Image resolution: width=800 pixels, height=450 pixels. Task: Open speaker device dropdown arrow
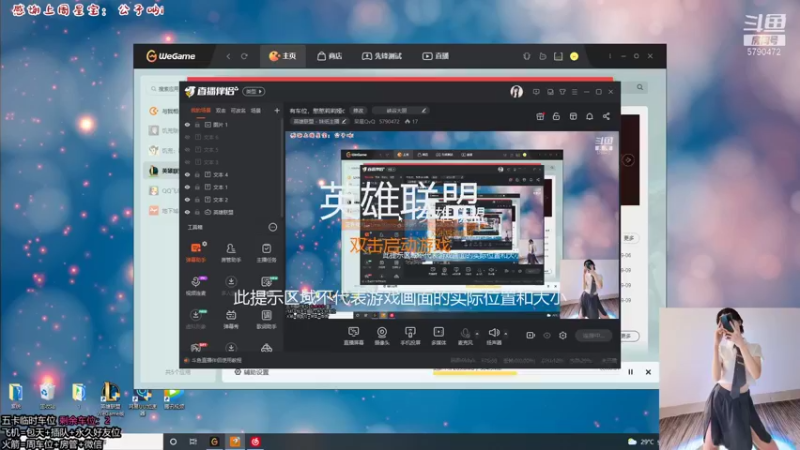pos(506,334)
